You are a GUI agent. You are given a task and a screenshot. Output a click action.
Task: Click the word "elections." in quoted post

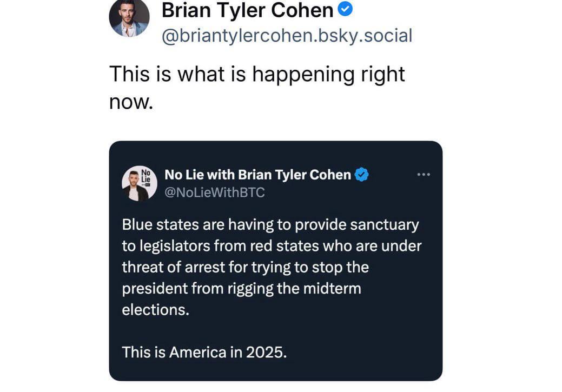[x=156, y=310]
